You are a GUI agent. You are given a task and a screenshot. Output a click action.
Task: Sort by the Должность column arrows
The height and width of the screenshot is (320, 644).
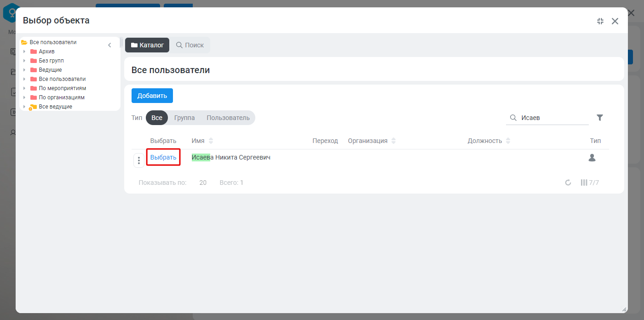coord(508,141)
